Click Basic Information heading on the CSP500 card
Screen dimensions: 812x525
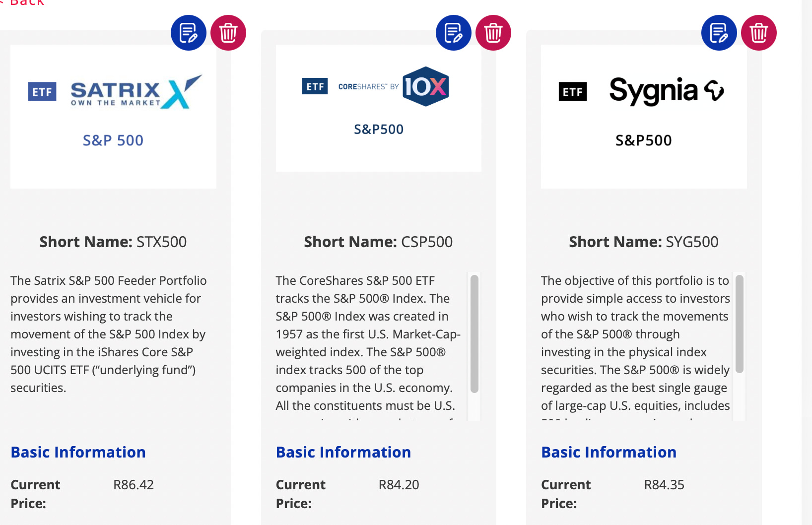pyautogui.click(x=343, y=452)
